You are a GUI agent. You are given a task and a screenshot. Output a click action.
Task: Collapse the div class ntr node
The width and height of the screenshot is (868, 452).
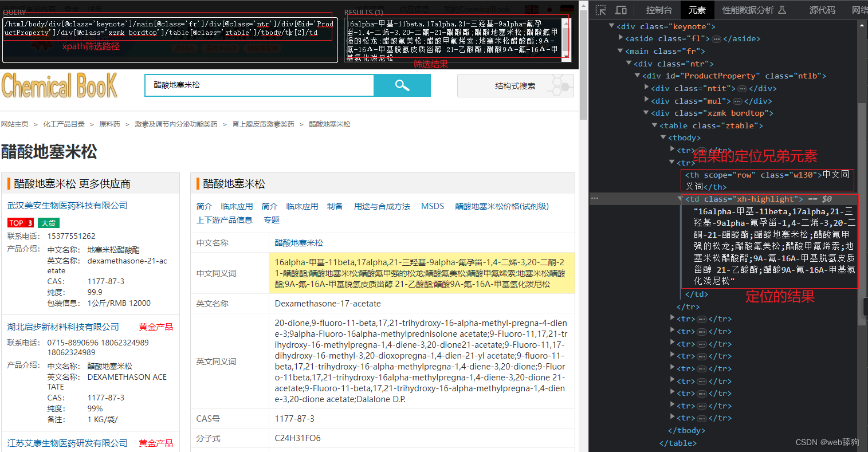coord(629,64)
